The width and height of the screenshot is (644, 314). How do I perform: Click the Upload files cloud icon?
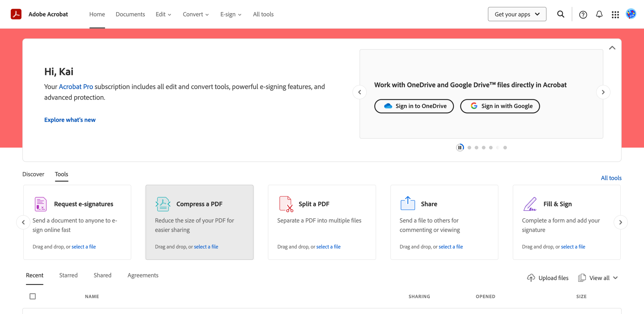531,278
